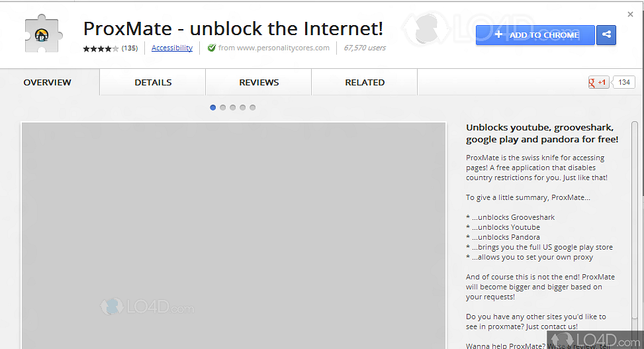Image resolution: width=644 pixels, height=349 pixels.
Task: Select the fifth screenshot carousel dot
Action: coord(253,107)
